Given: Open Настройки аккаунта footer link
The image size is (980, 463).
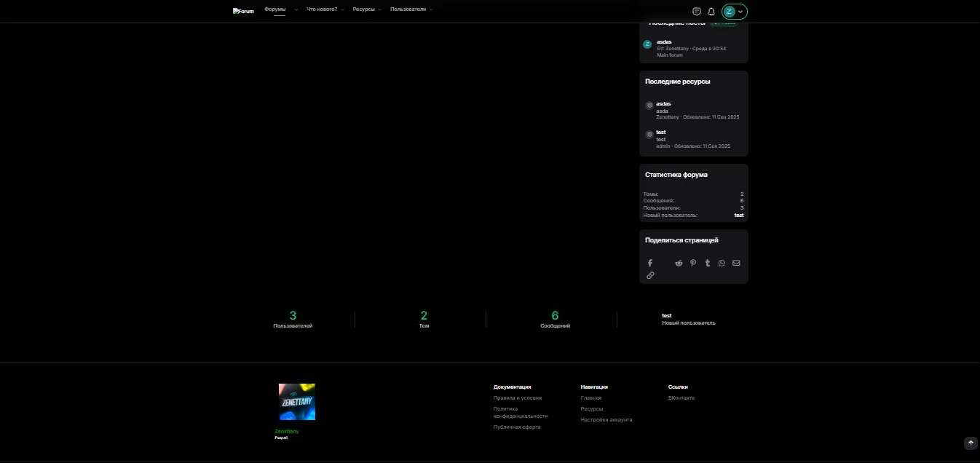Looking at the screenshot, I should pyautogui.click(x=606, y=420).
